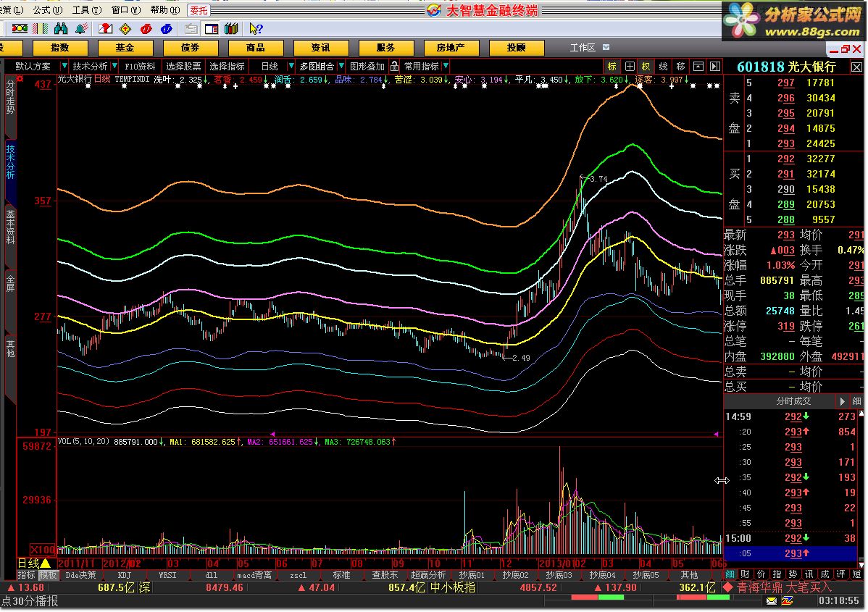Click the red circular info icon
This screenshot has height=612, width=868.
(x=146, y=29)
